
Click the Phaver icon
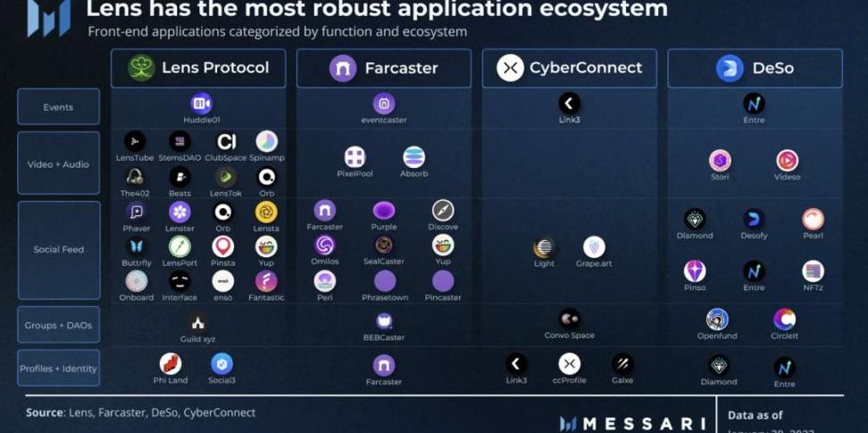[x=136, y=212]
